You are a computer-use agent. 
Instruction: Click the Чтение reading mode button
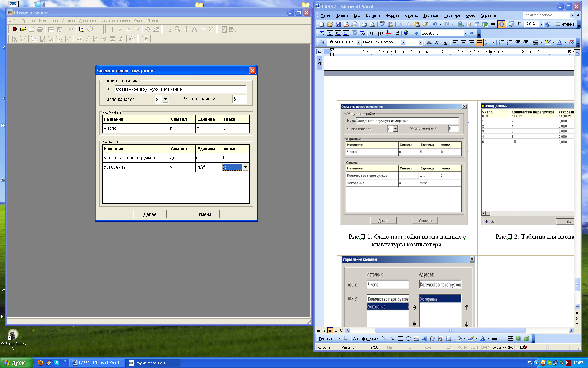tap(565, 24)
